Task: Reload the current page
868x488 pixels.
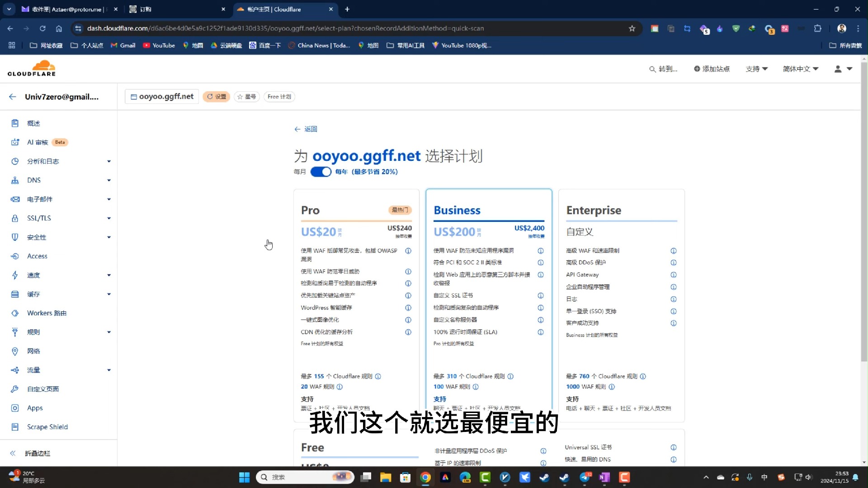Action: pos(42,28)
